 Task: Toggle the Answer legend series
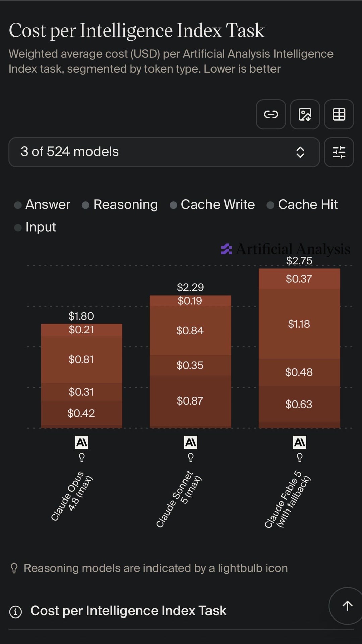[x=42, y=205]
